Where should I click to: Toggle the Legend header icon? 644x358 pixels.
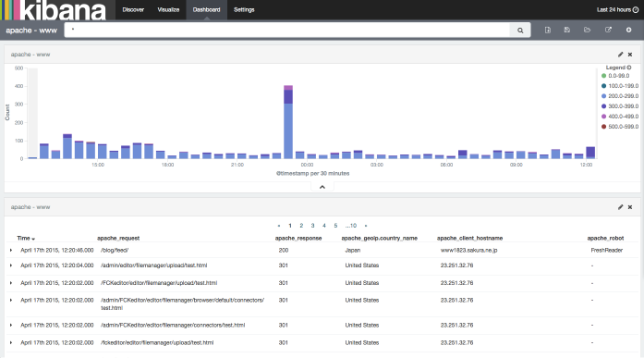point(629,68)
